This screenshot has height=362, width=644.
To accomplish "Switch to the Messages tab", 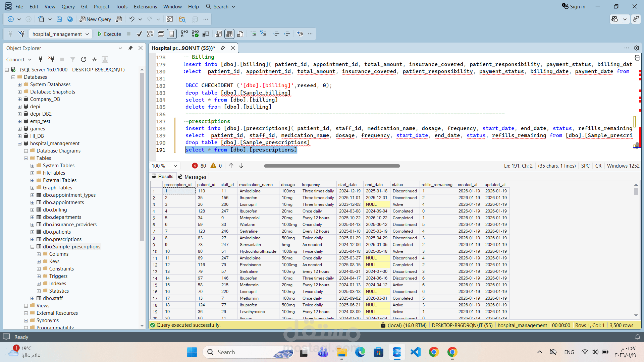I will (x=192, y=177).
